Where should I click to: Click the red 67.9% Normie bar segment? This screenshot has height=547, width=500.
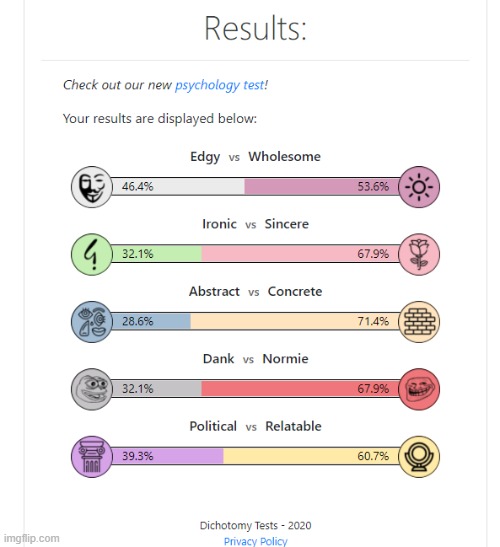tap(300, 389)
